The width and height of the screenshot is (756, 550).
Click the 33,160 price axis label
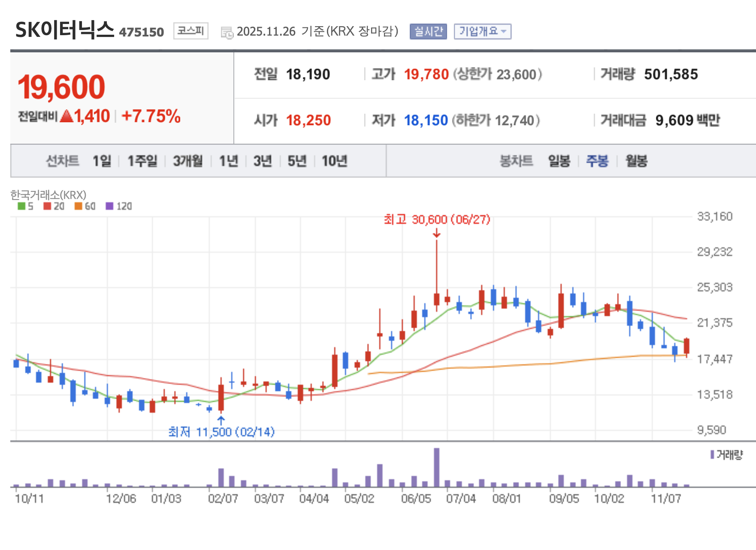pyautogui.click(x=715, y=216)
